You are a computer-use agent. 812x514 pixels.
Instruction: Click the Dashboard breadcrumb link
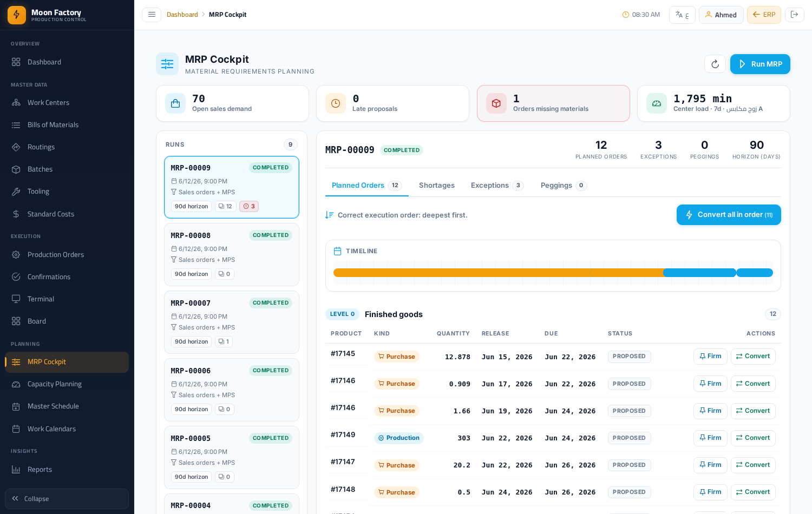182,15
